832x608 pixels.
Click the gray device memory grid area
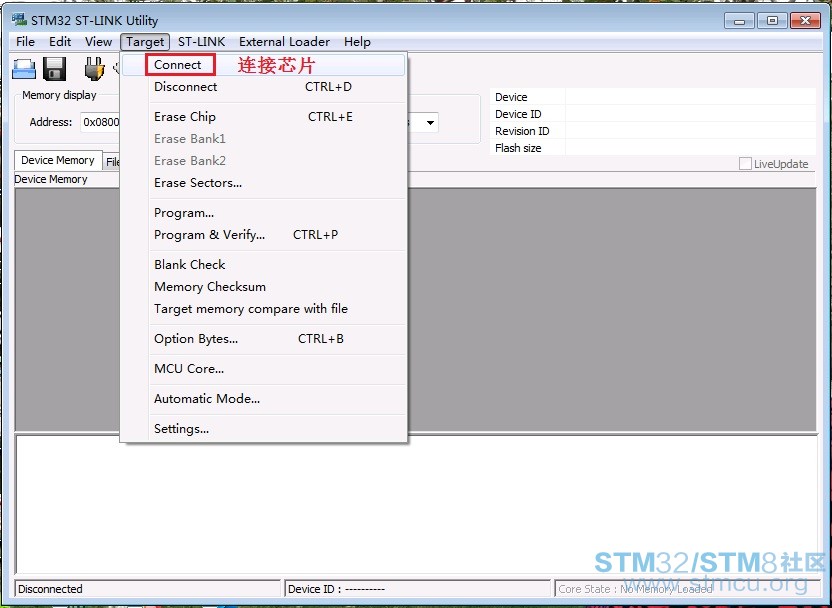(610, 309)
